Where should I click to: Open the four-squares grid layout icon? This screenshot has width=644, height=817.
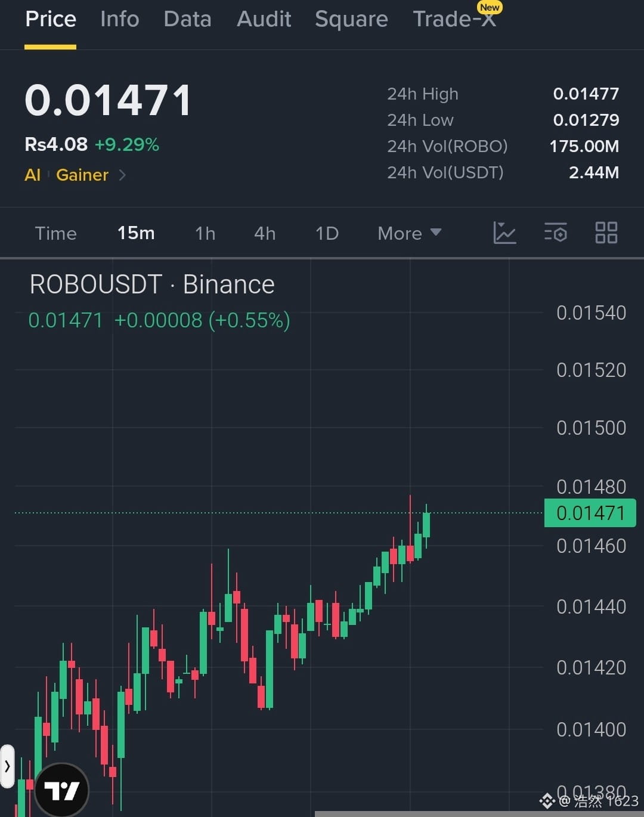coord(606,233)
